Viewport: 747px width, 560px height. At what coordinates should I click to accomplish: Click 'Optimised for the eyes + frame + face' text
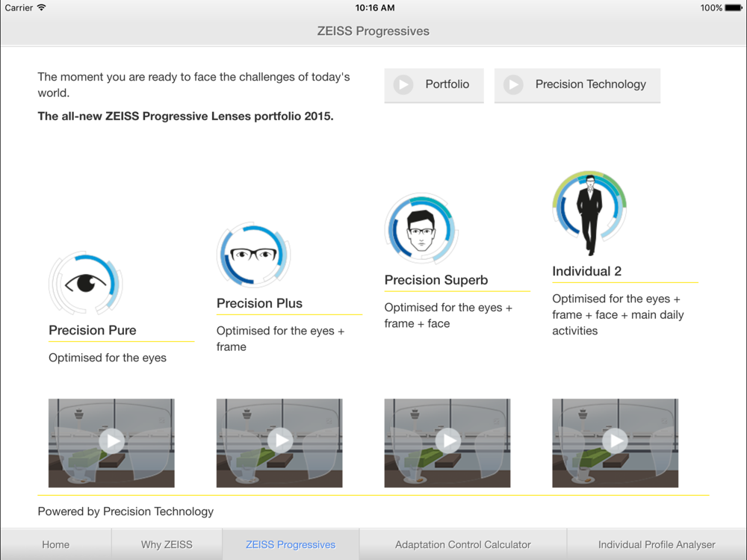point(448,315)
